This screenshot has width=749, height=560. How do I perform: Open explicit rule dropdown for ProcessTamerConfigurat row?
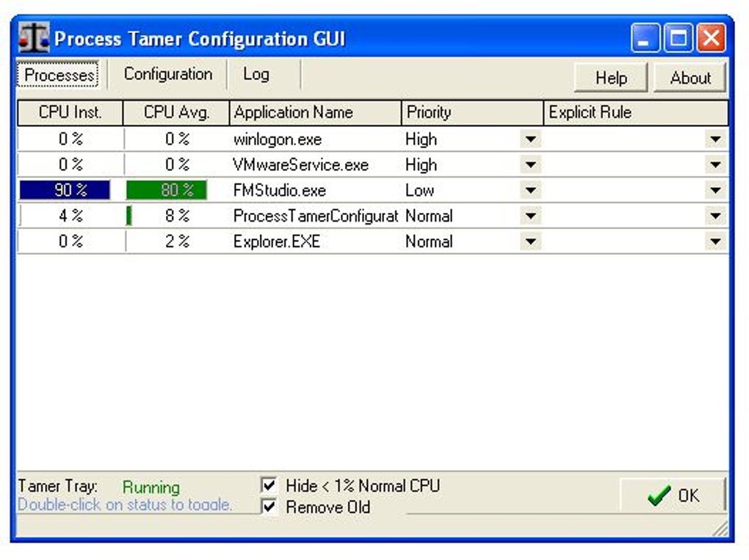(x=715, y=216)
